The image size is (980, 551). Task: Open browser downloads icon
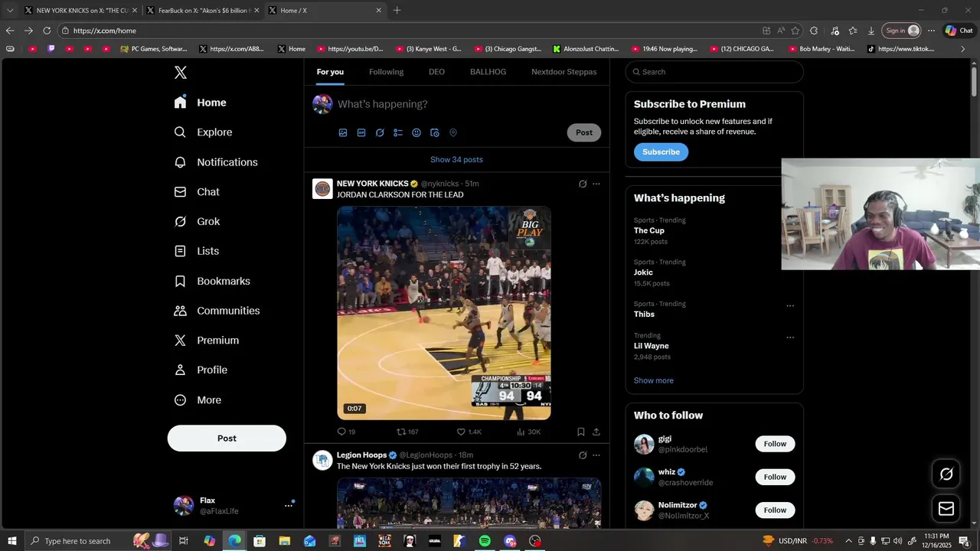pyautogui.click(x=871, y=31)
